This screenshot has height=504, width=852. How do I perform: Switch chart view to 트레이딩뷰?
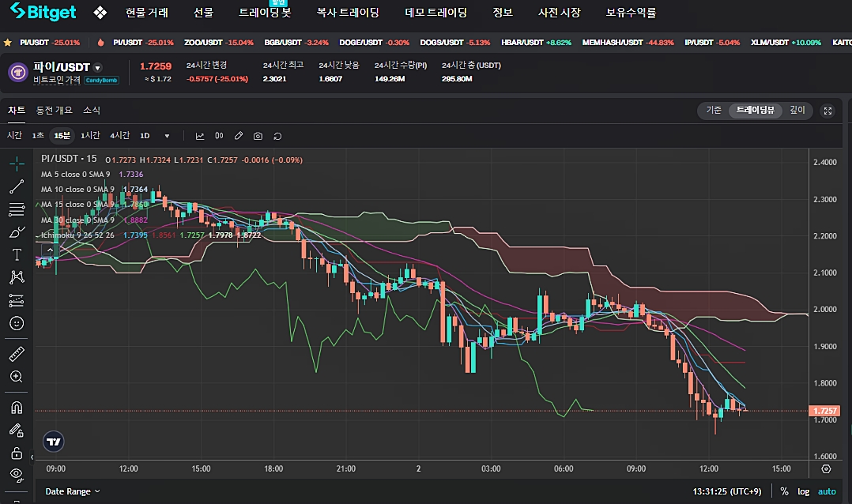756,111
